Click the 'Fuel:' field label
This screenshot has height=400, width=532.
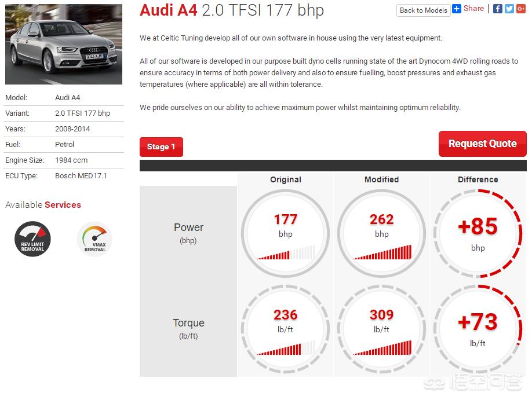13,144
